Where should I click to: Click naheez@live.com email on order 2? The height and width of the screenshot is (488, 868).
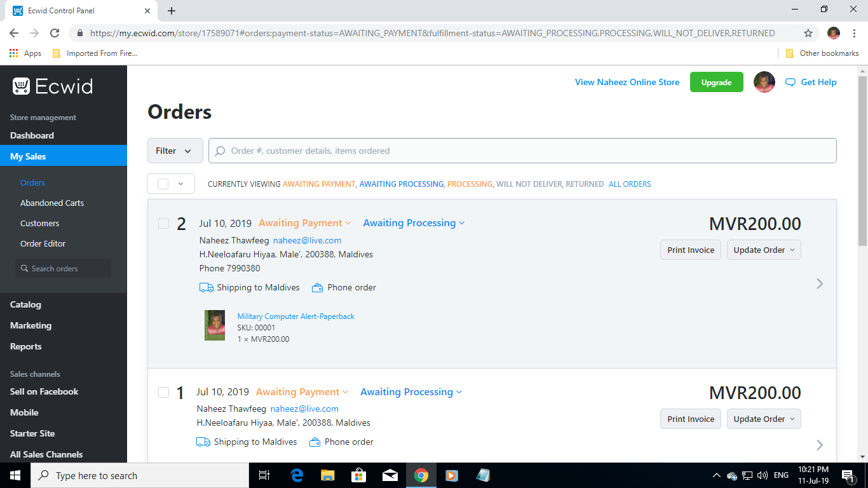click(x=307, y=240)
